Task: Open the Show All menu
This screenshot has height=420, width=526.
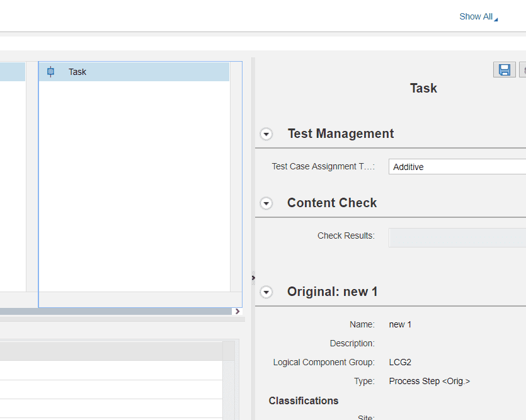Action: coord(478,16)
